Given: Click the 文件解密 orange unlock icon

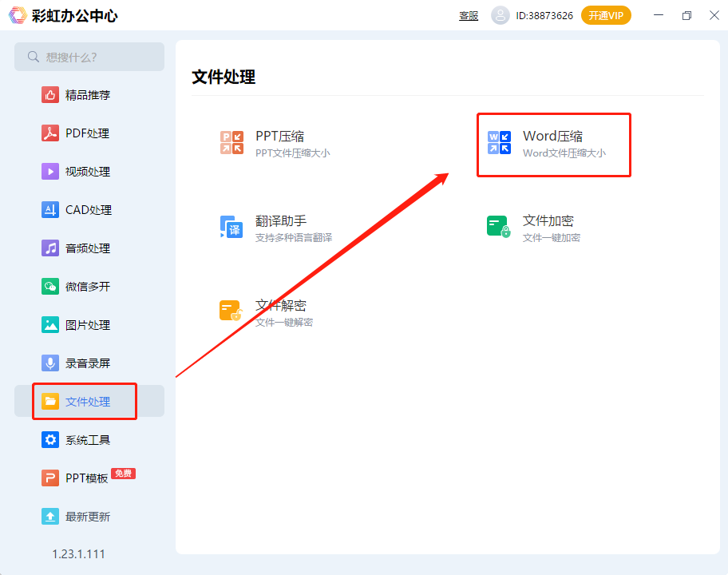Looking at the screenshot, I should coord(231,311).
